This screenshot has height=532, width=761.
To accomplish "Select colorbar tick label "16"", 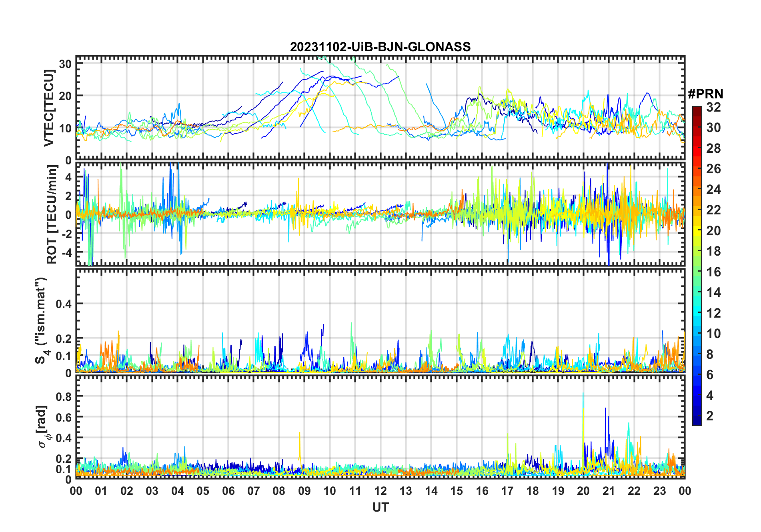I will (713, 272).
